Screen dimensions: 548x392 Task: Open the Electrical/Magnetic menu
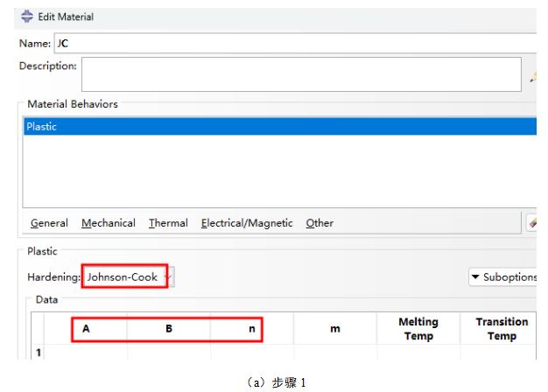(247, 223)
